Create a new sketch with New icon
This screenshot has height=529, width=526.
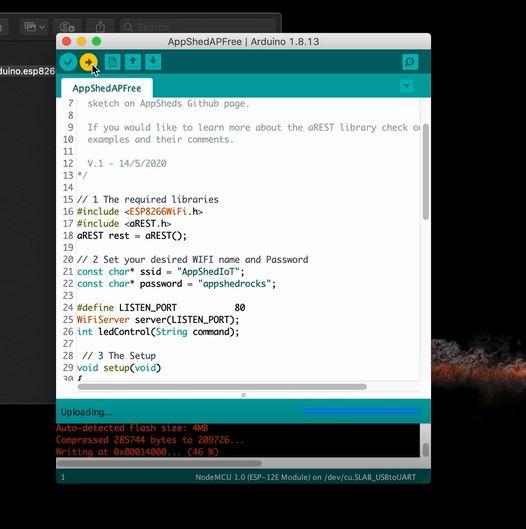(x=112, y=62)
